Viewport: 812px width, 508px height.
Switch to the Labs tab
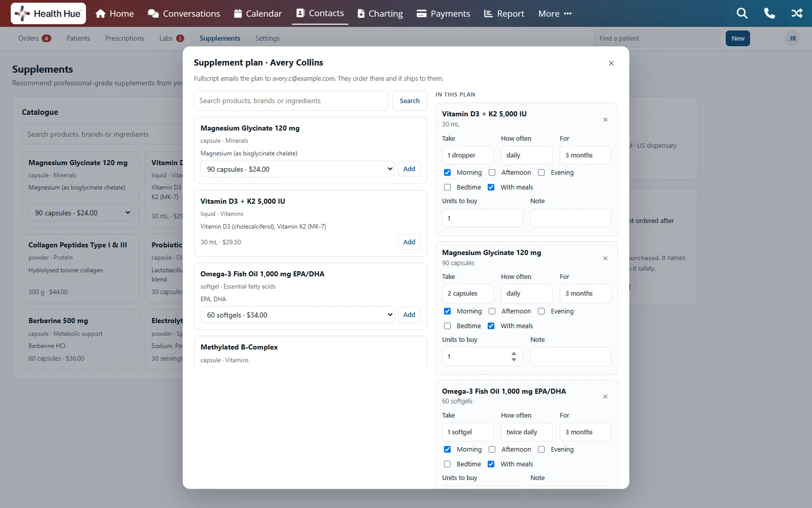tap(172, 39)
